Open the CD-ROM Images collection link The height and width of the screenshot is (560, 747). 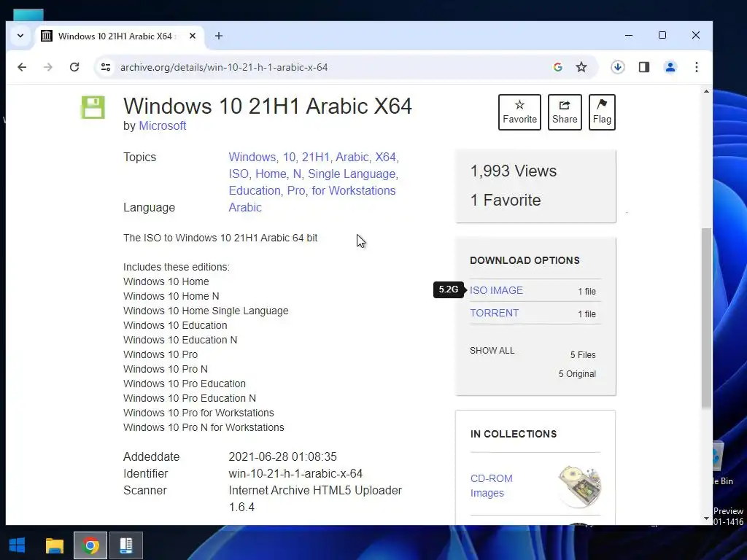[491, 486]
